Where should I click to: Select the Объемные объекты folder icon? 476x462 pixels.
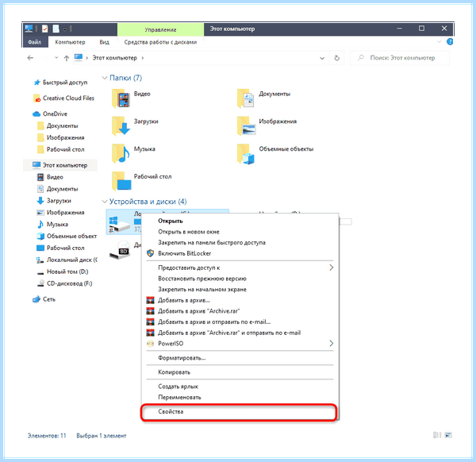246,153
